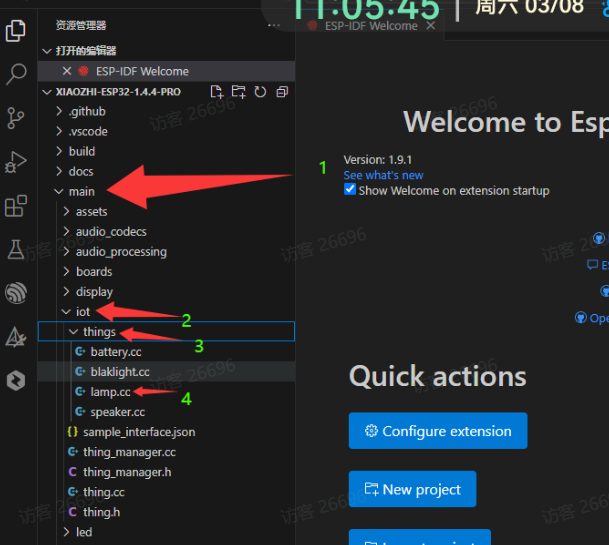
Task: Open thing_manager.h file
Action: click(166, 472)
